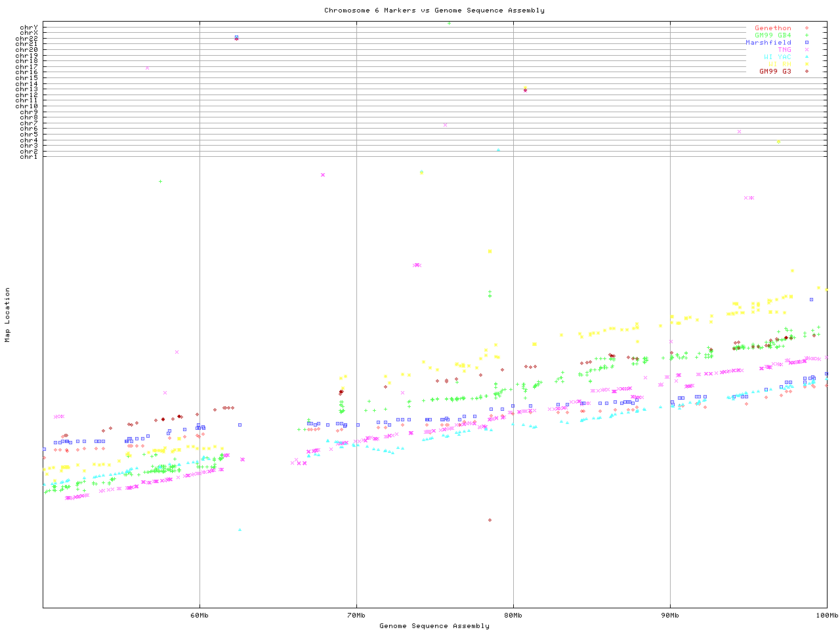Click the 80Mb x-axis tick label
This screenshot has width=840, height=630.
(513, 616)
